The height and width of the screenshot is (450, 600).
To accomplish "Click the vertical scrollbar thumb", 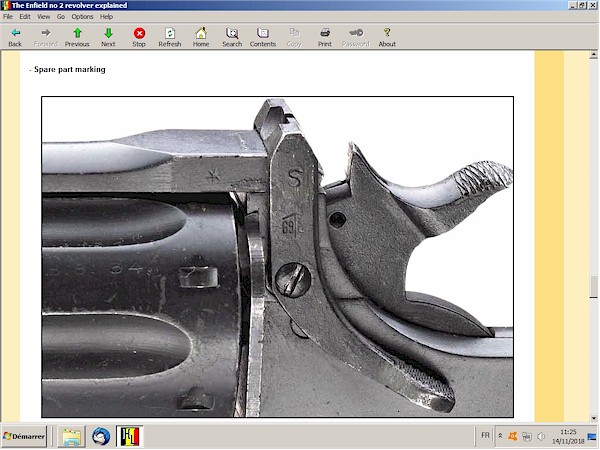I will pyautogui.click(x=593, y=286).
